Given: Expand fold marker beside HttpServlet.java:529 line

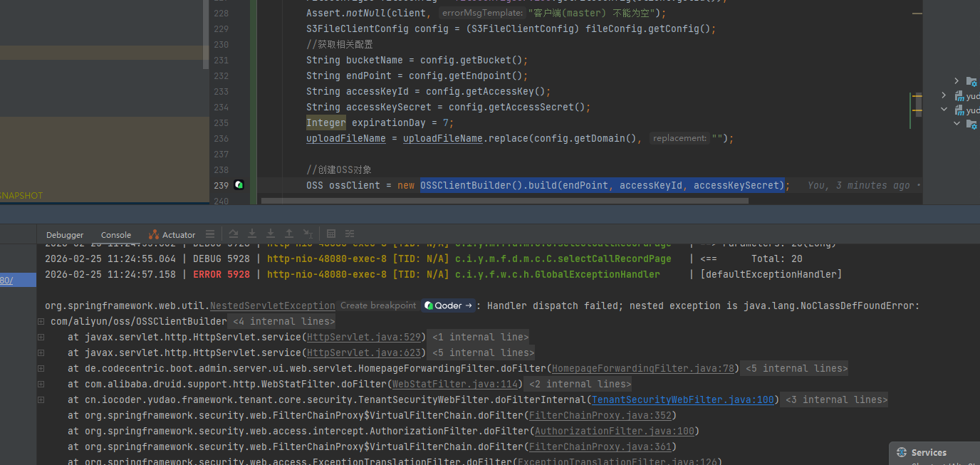Looking at the screenshot, I should tap(41, 338).
